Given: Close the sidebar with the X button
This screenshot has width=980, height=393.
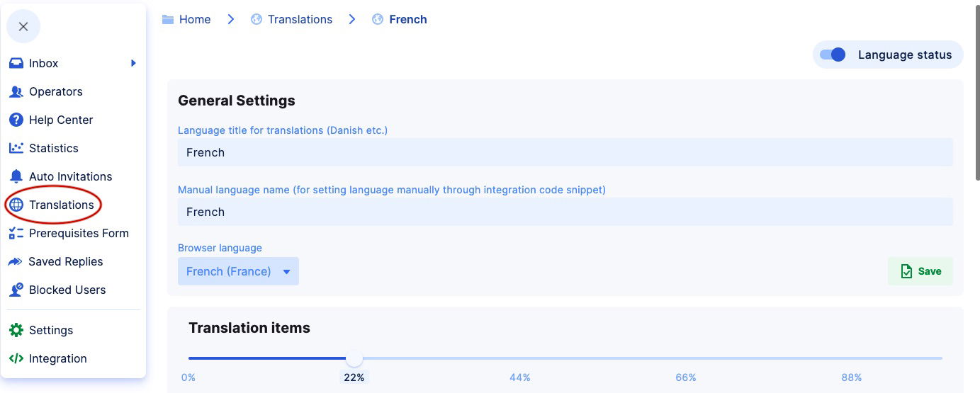Looking at the screenshot, I should (x=23, y=27).
